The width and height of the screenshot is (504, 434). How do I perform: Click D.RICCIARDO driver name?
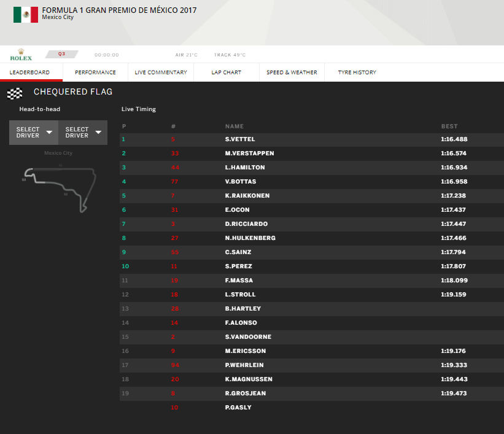[x=246, y=224]
